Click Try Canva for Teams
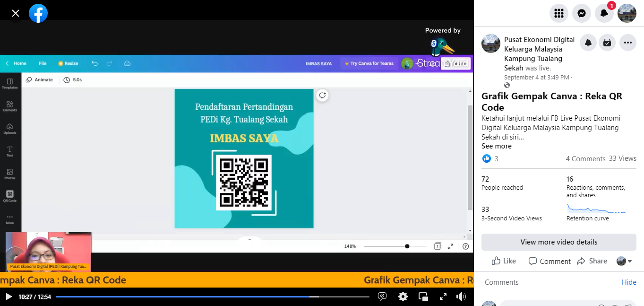The height and width of the screenshot is (306, 644). 369,63
